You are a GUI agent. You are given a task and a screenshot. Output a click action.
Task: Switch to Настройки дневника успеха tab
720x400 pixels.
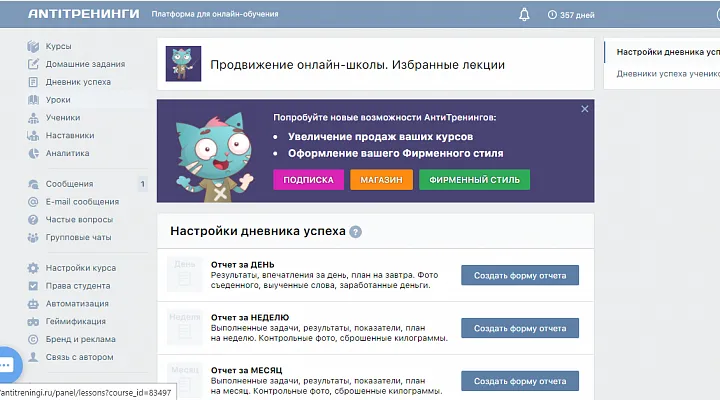pyautogui.click(x=667, y=51)
